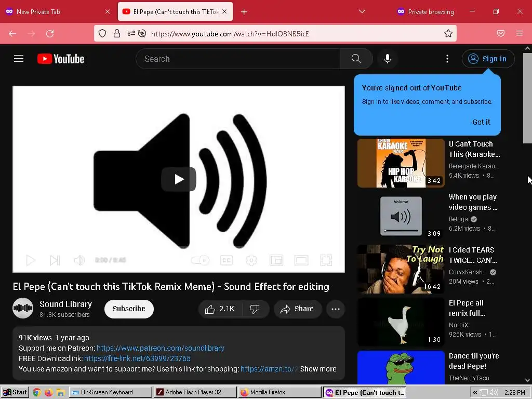532x399 pixels.
Task: Open the Patreon soundlibrary link
Action: point(160,348)
